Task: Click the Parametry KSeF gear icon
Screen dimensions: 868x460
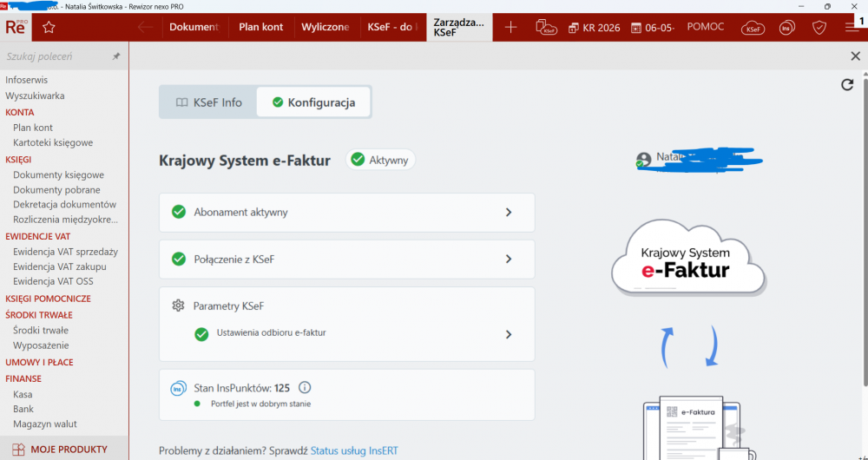Action: 178,306
